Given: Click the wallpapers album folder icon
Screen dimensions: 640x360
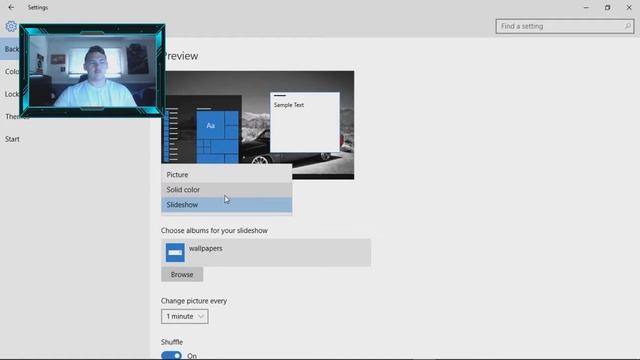Looking at the screenshot, I should [175, 252].
